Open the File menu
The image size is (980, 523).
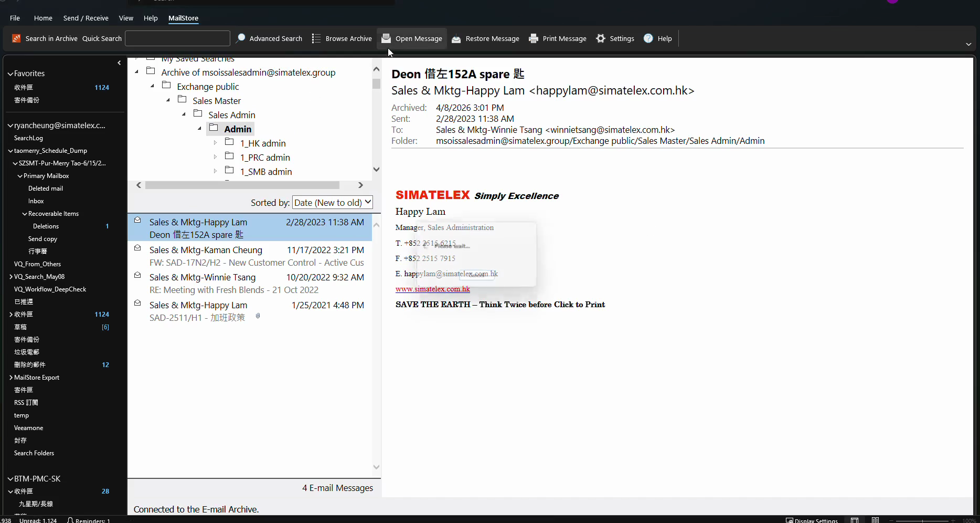pyautogui.click(x=15, y=18)
